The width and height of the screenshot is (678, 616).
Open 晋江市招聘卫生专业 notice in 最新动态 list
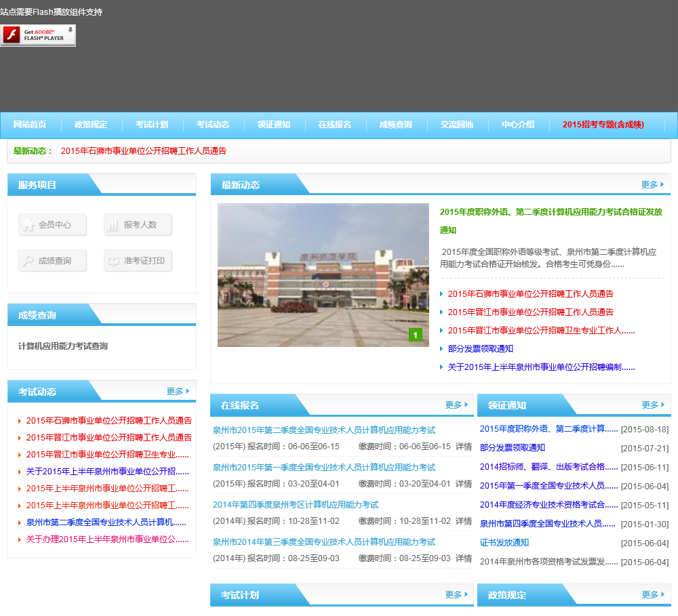(541, 331)
